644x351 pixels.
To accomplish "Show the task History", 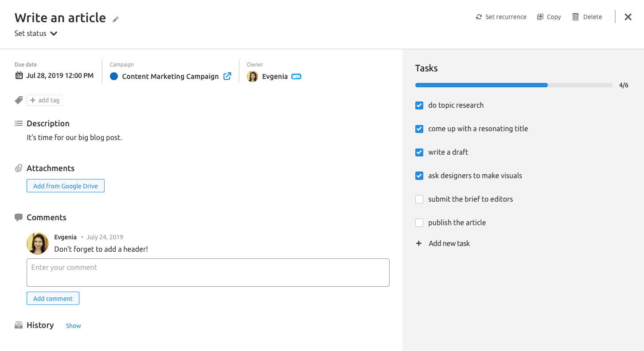I will 73,325.
